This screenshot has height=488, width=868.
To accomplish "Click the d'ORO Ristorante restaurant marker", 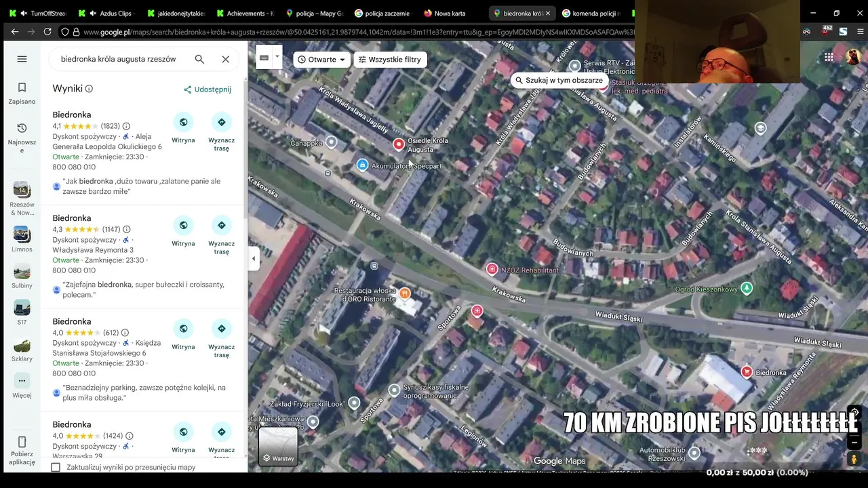I will coord(405,293).
